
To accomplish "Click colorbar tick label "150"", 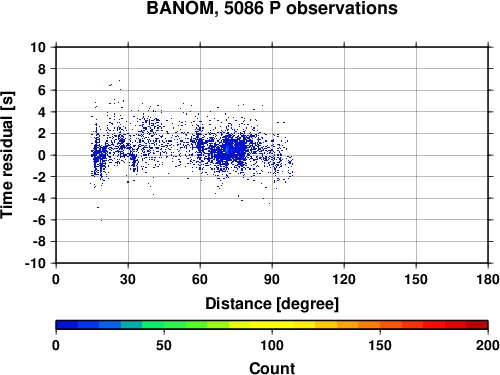I will coord(380,345).
